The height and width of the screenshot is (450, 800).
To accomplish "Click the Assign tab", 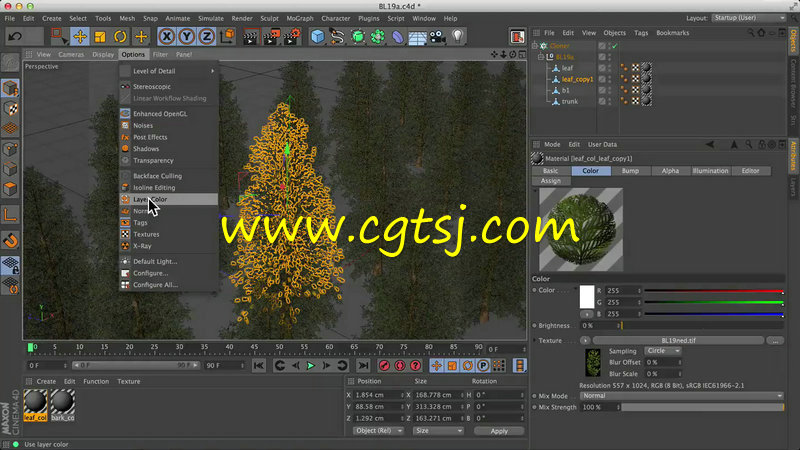I will click(551, 181).
